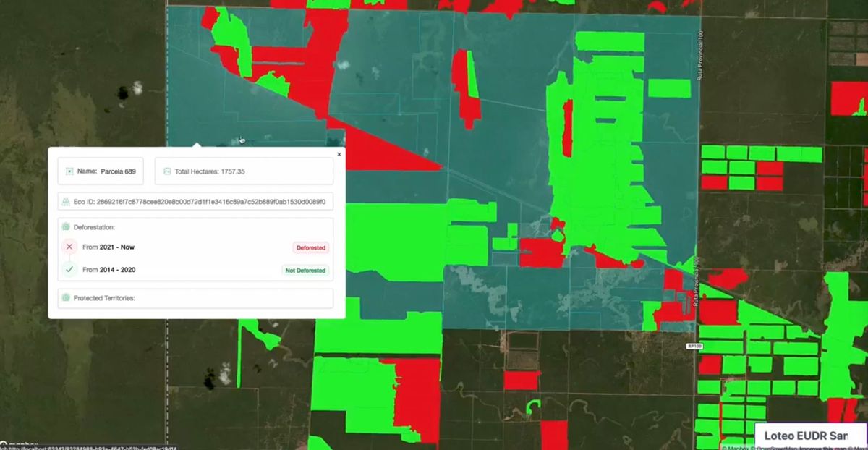Screen dimensions: 868x450
Task: Click the Protected Territories icon
Action: coord(66,298)
